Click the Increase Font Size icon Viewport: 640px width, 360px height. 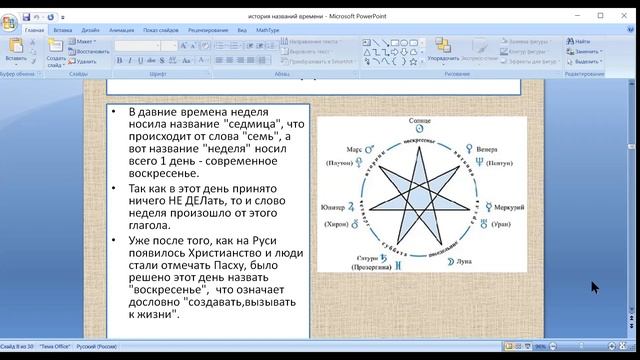tap(184, 46)
